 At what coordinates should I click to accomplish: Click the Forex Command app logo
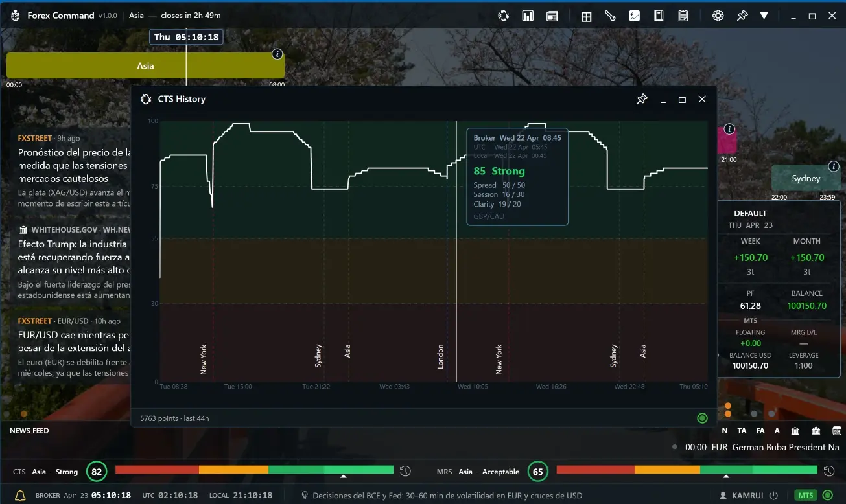point(15,16)
